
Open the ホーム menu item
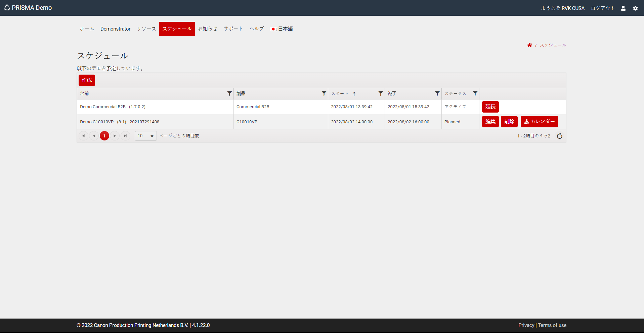tap(87, 29)
